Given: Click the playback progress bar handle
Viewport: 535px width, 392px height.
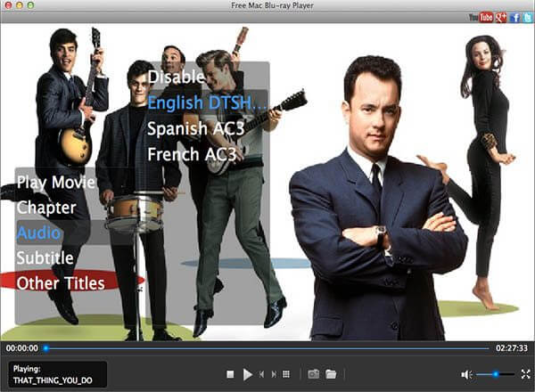Looking at the screenshot, I should [x=46, y=348].
